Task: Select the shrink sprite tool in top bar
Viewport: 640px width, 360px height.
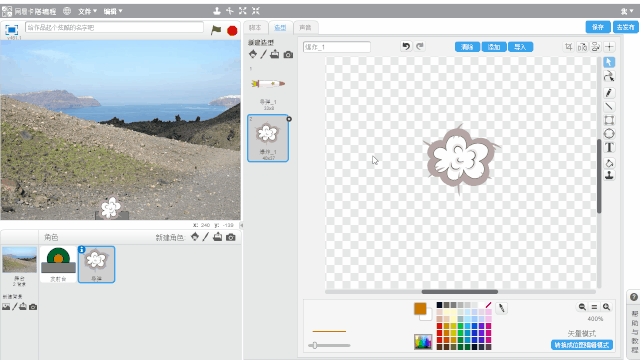Action: click(256, 11)
